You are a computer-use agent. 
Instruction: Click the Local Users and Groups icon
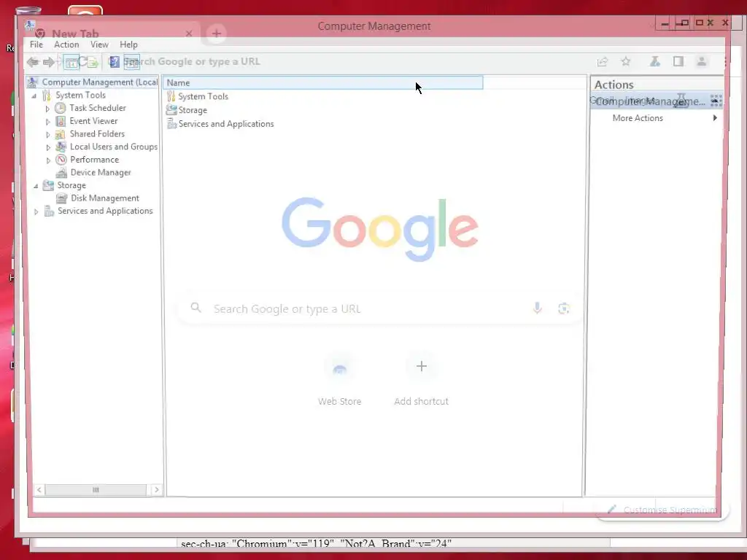61,147
